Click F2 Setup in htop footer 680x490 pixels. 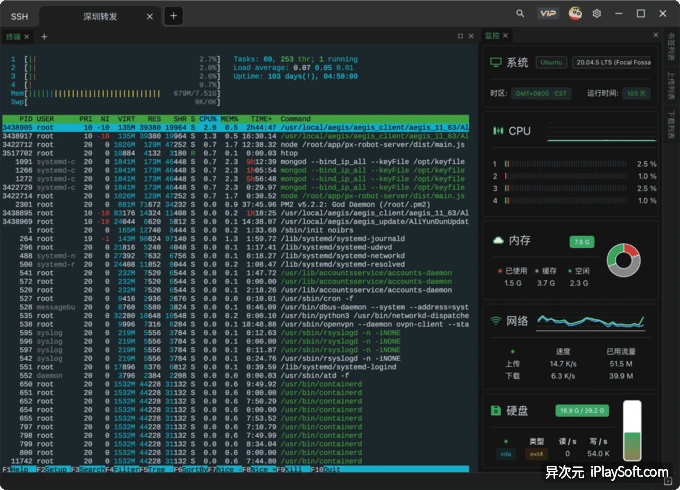click(53, 470)
